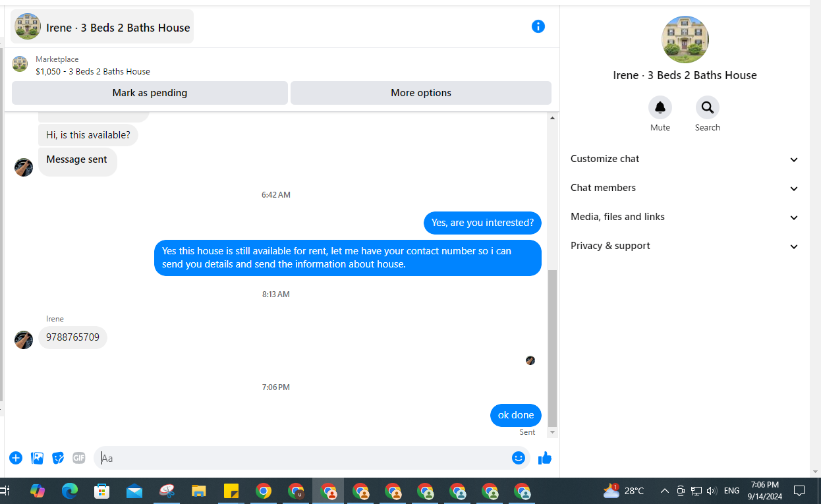Focus the Aa message input field
This screenshot has width=821, height=504.
(x=303, y=458)
